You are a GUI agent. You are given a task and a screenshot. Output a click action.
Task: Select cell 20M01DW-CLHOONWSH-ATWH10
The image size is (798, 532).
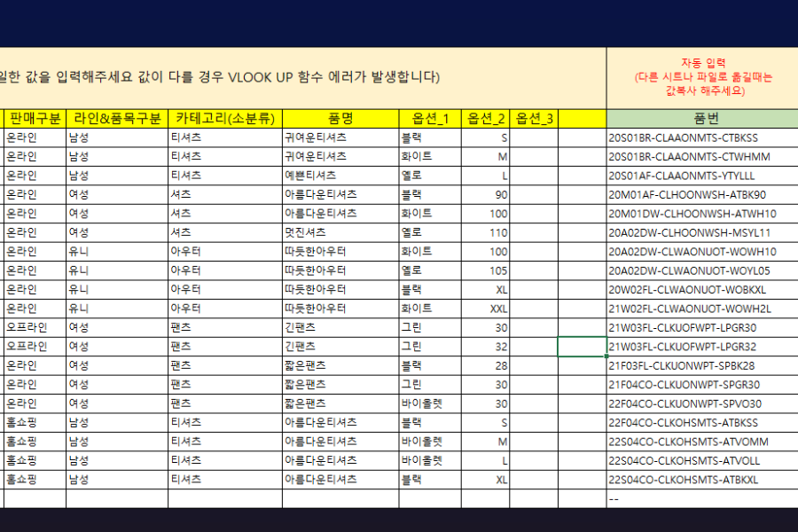[x=703, y=214]
